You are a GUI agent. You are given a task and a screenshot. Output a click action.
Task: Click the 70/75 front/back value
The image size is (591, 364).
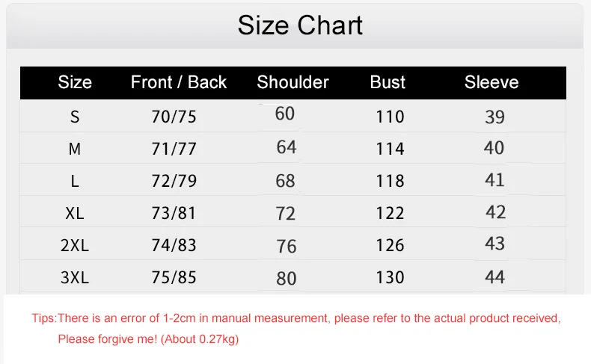[174, 117]
